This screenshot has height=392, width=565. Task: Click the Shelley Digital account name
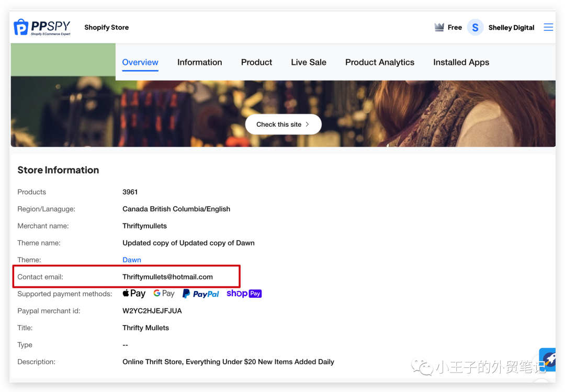coord(511,28)
